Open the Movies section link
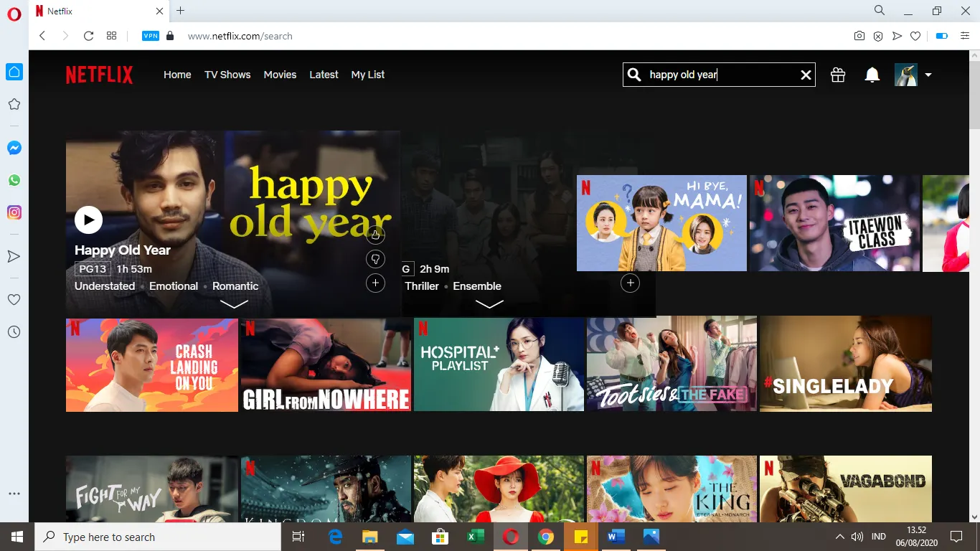The image size is (980, 551). pyautogui.click(x=280, y=75)
